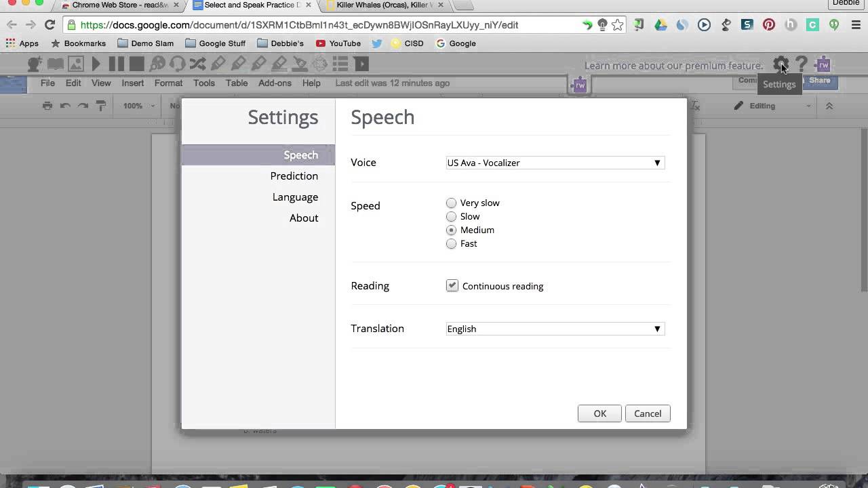Viewport: 868px width, 488px height.
Task: Click the Read&Write translator shuffle-arrows icon
Action: [197, 64]
